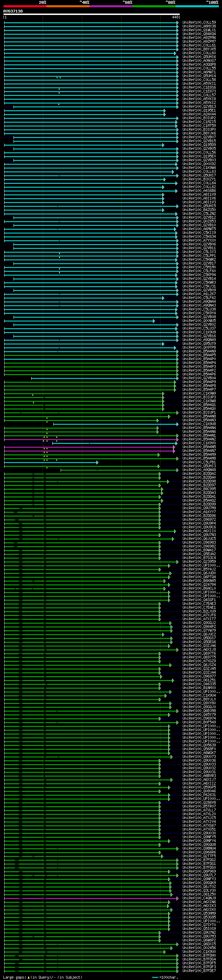Open hit UniRef100_Q1WLX1
The width and height of the screenshot is (222, 980).
pos(199,30)
